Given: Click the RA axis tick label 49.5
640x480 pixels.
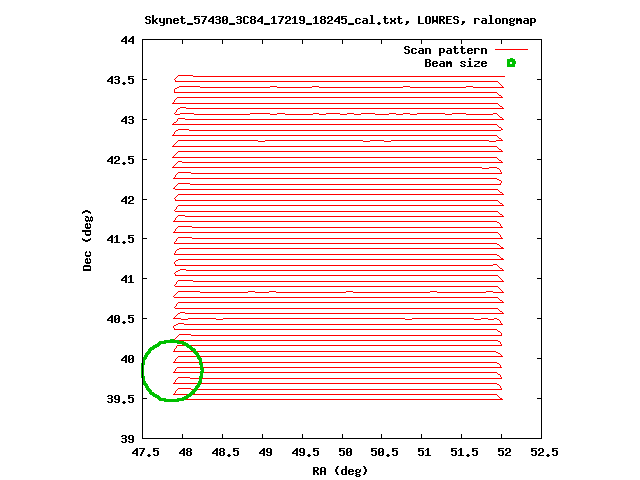Looking at the screenshot, I should pyautogui.click(x=306, y=452).
